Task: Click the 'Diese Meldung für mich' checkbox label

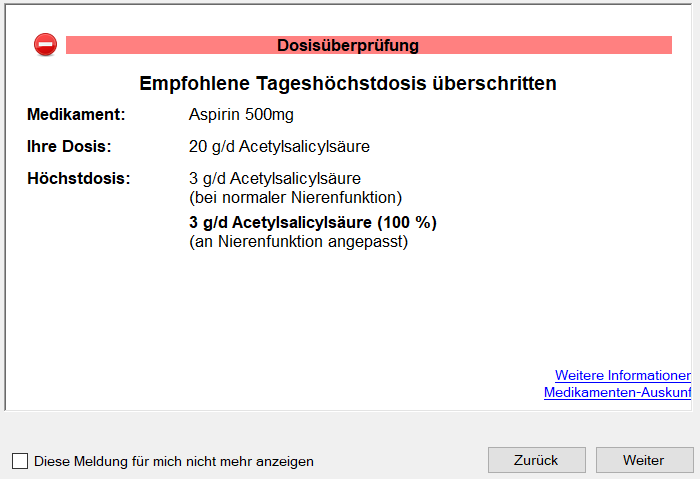Action: click(x=174, y=461)
